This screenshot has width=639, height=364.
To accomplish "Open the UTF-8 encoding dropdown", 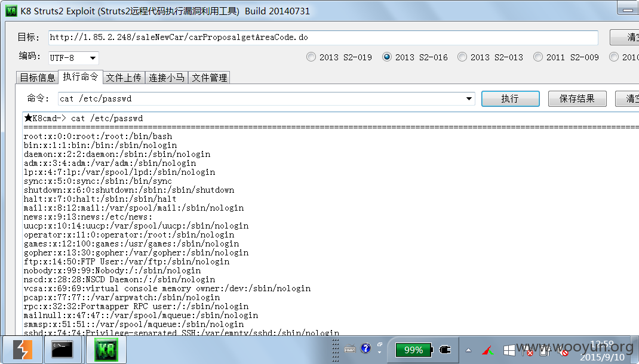I will pos(93,58).
